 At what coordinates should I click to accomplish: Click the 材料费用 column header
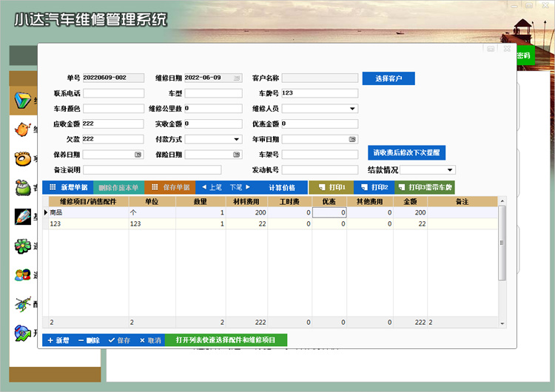246,202
